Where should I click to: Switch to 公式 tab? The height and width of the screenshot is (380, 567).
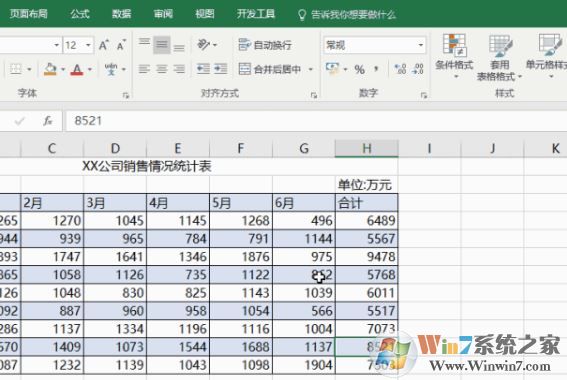80,14
